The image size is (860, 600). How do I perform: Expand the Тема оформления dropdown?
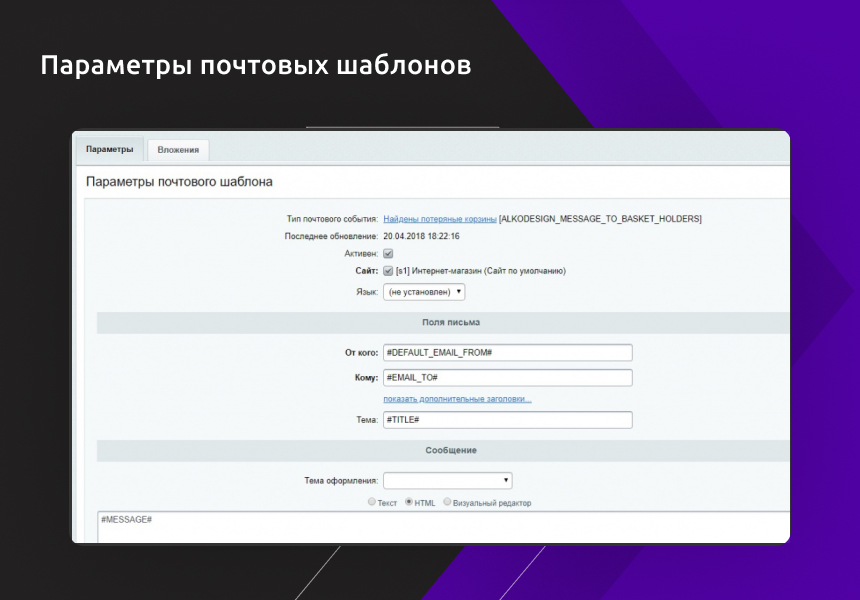tap(448, 480)
